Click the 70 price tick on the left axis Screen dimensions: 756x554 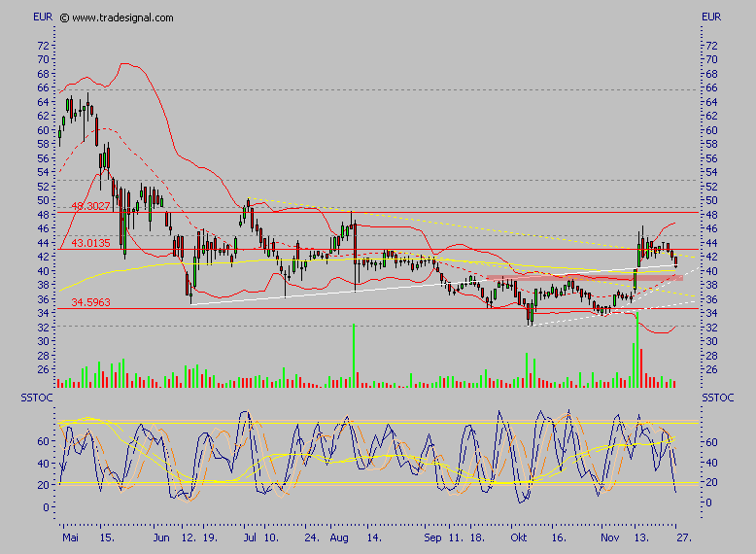43,59
